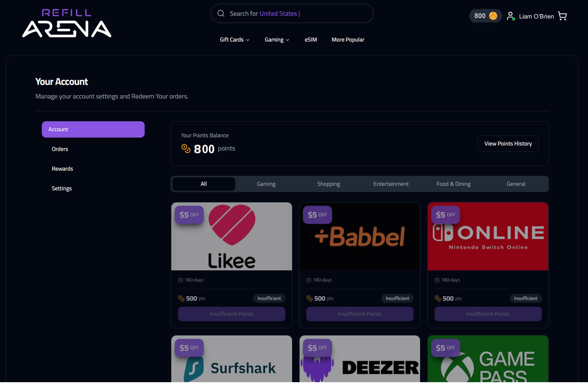Switch to the Entertainment category tab
This screenshot has height=384, width=588.
[x=391, y=184]
